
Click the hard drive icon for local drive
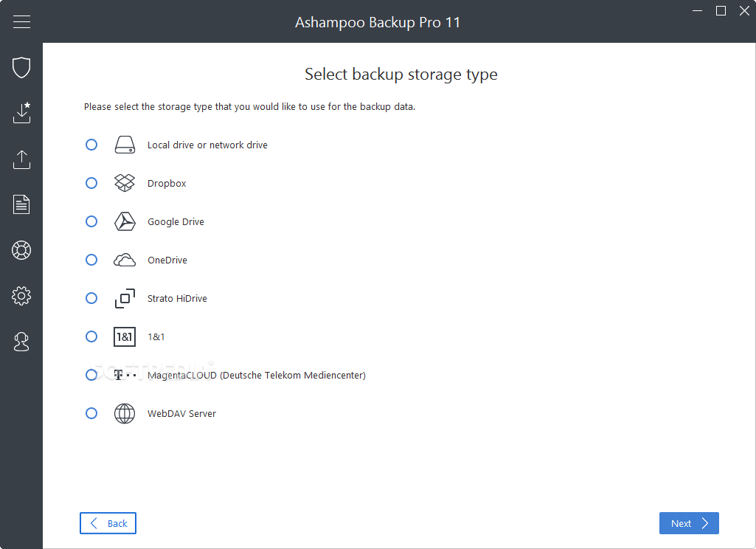coord(125,145)
